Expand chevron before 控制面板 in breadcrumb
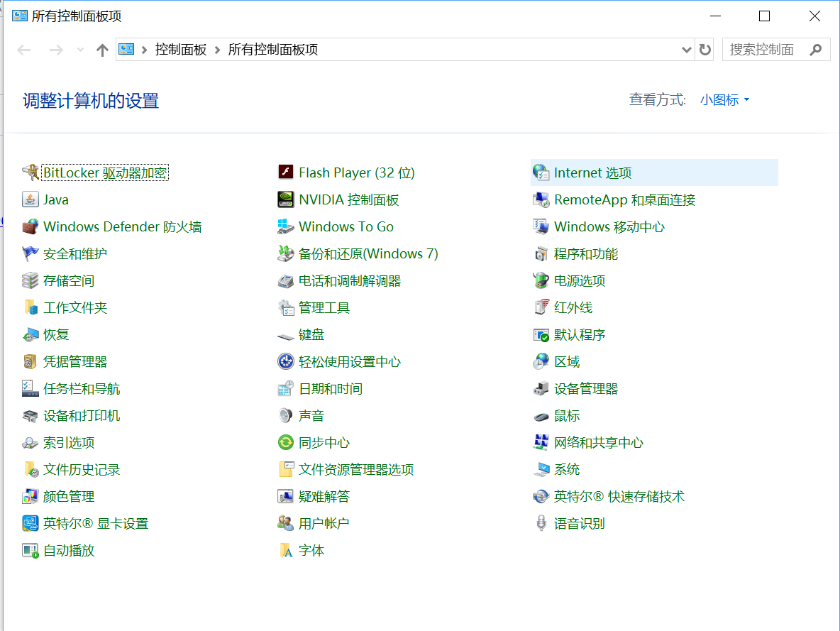This screenshot has width=840, height=631. 144,50
